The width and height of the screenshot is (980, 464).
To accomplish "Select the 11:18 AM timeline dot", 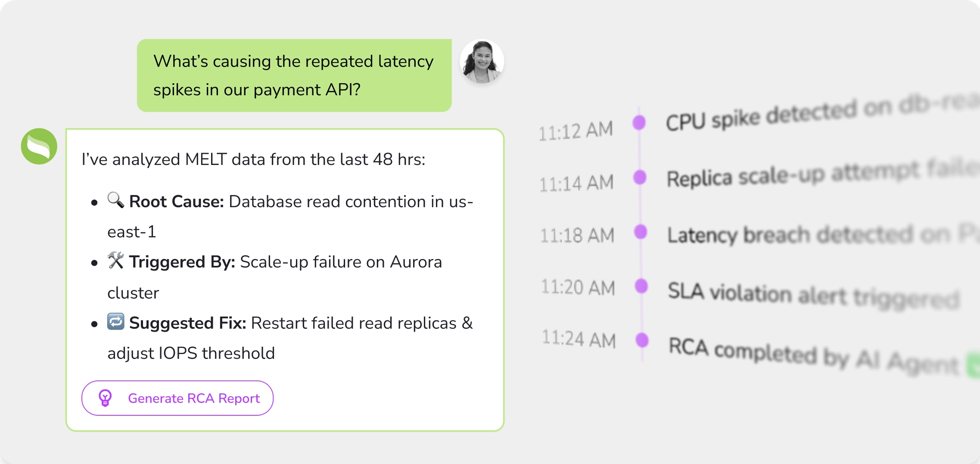I will pyautogui.click(x=641, y=232).
